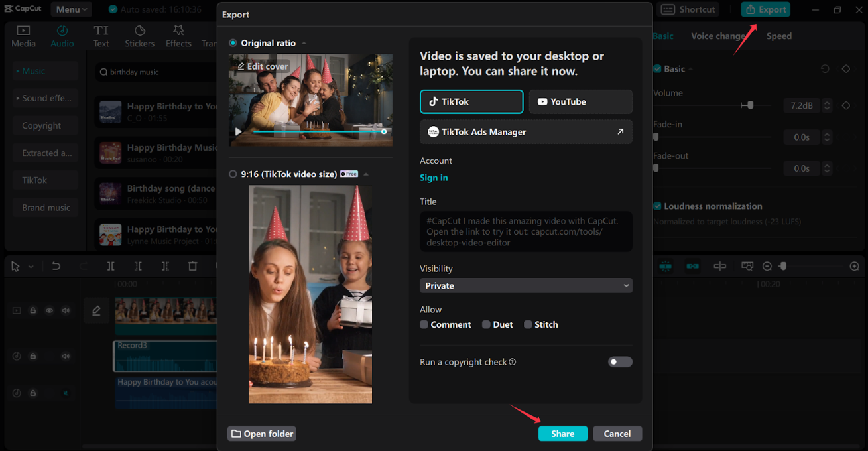Screen dimensions: 868x451
Task: Mute the Record3 audio track
Action: (66, 356)
